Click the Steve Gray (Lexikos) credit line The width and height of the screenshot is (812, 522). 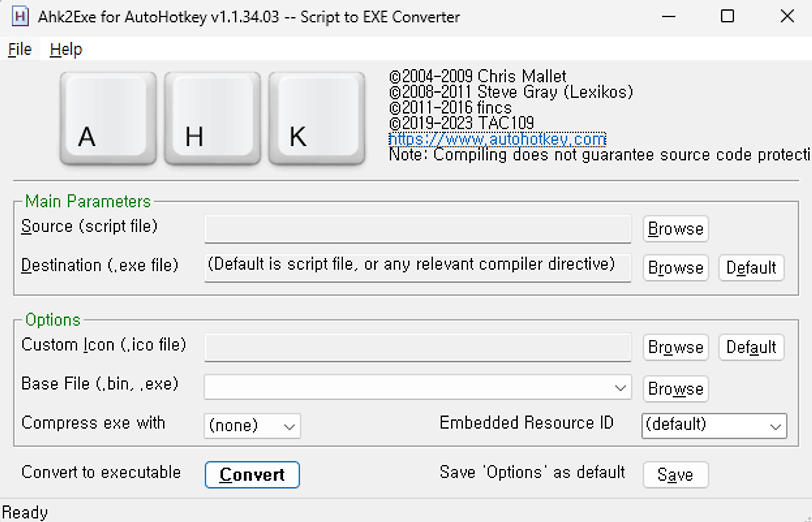click(511, 92)
